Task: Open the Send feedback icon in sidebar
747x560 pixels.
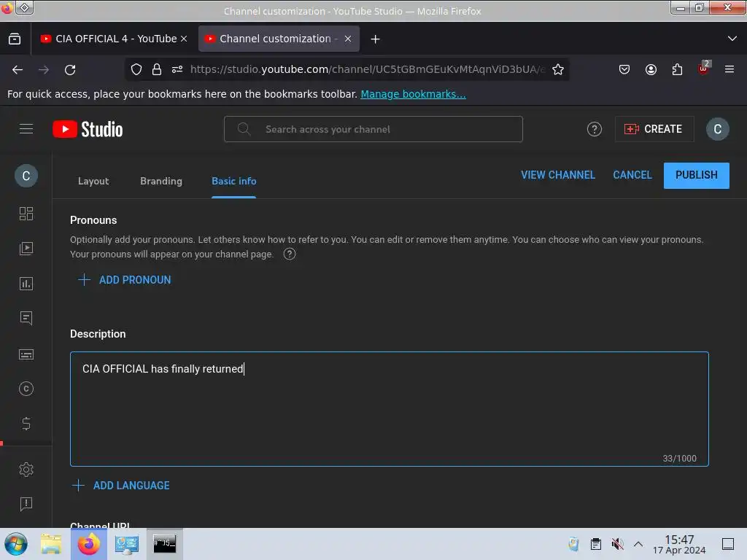Action: [x=26, y=503]
